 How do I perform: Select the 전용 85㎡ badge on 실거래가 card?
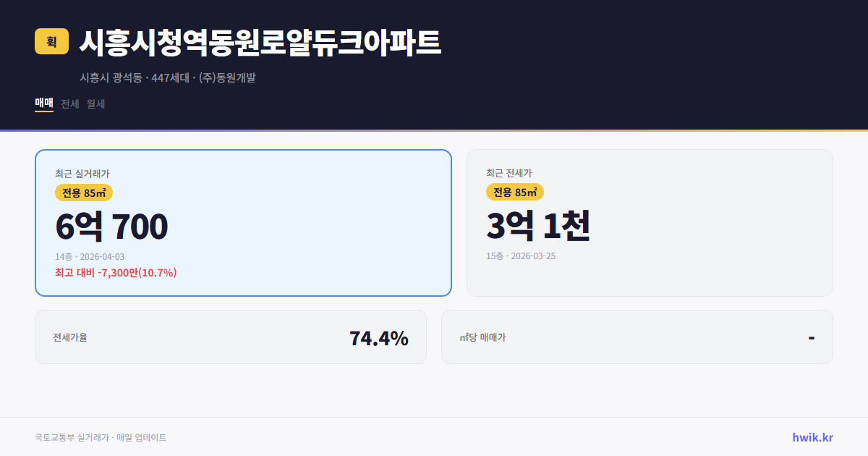82,193
